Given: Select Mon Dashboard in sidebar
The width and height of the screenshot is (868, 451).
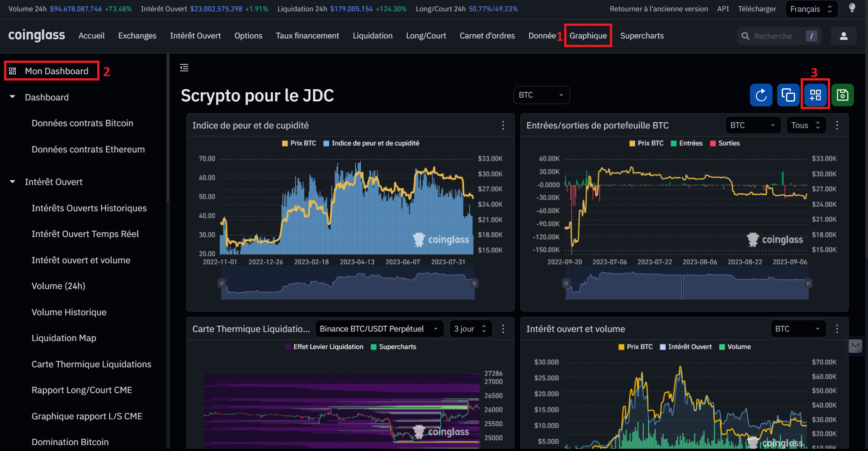Looking at the screenshot, I should [57, 71].
